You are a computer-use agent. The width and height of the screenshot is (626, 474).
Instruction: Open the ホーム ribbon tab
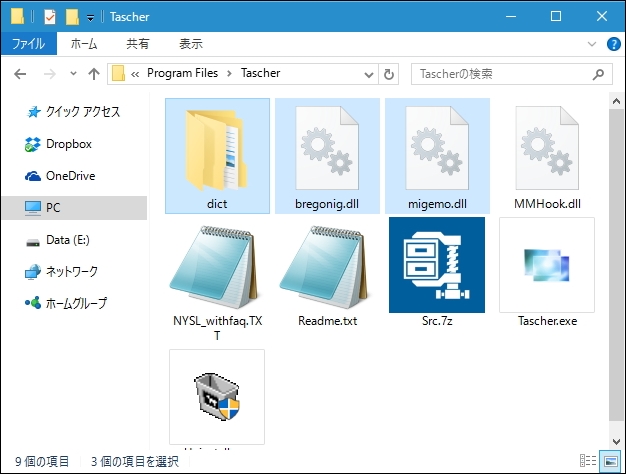pyautogui.click(x=84, y=44)
